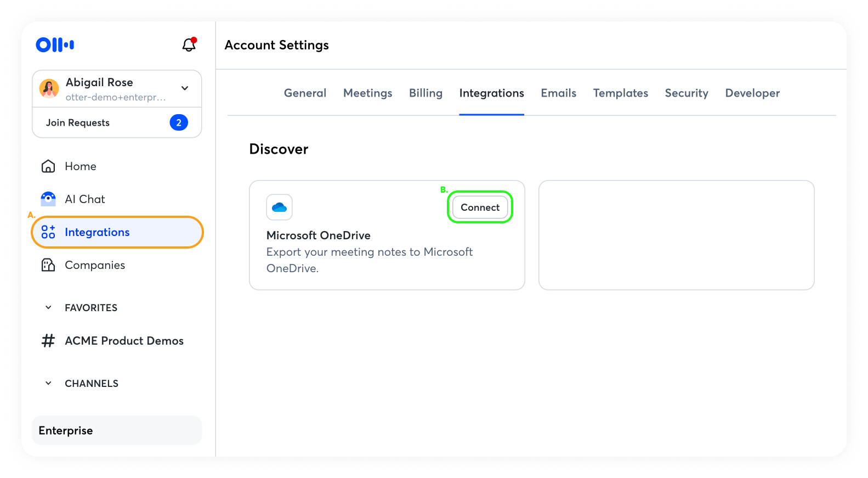Select the Integrations tab in Account Settings
The width and height of the screenshot is (868, 478).
(x=492, y=93)
